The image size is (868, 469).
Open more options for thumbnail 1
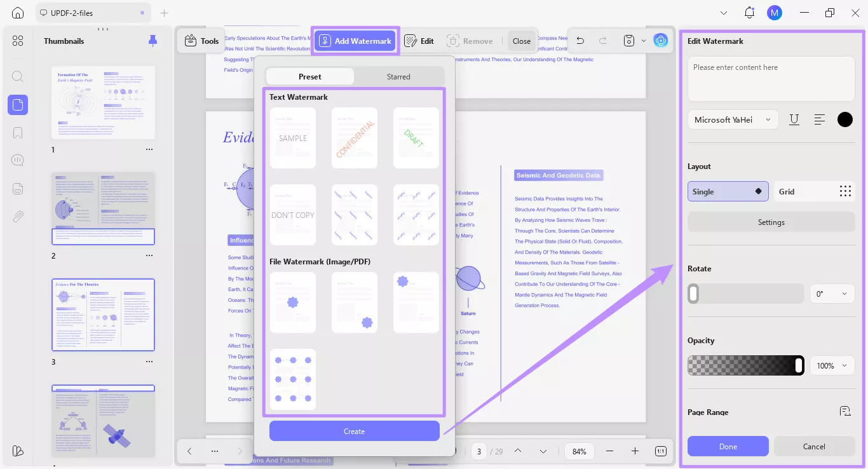point(149,150)
